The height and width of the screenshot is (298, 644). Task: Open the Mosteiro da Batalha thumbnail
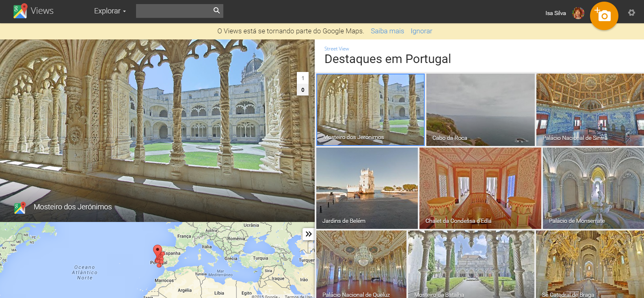pos(471,264)
